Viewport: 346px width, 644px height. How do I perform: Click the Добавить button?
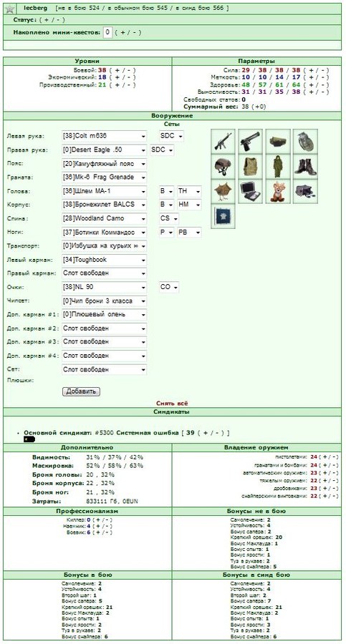point(81,391)
